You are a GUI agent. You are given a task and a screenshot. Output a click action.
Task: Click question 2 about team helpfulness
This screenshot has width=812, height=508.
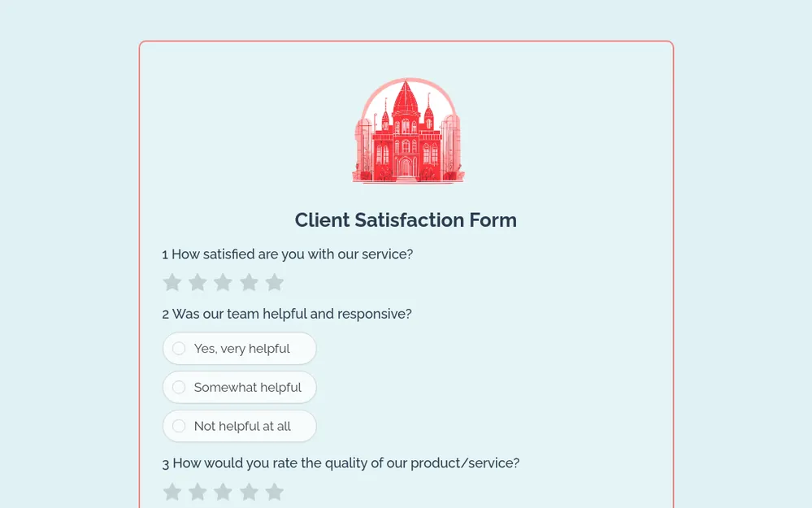pos(287,314)
